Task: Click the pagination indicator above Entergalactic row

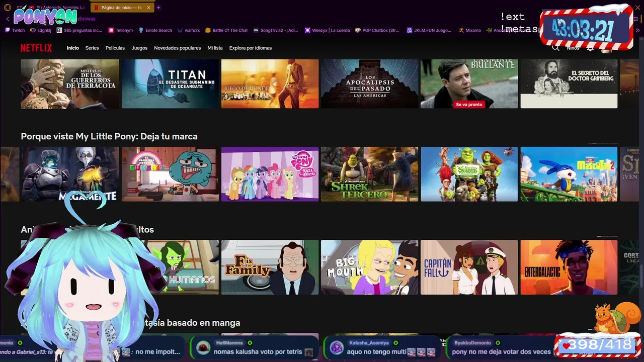Action: click(x=607, y=236)
